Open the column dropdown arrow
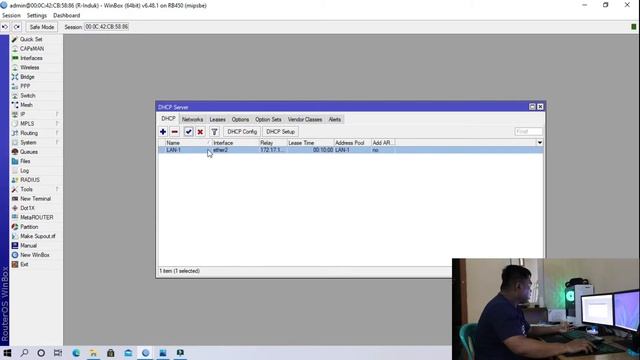This screenshot has height=360, width=640. (x=540, y=143)
